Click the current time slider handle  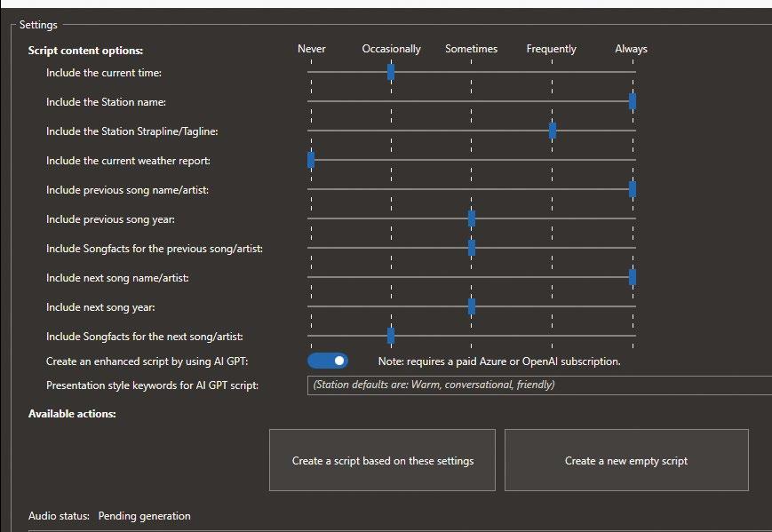click(391, 72)
